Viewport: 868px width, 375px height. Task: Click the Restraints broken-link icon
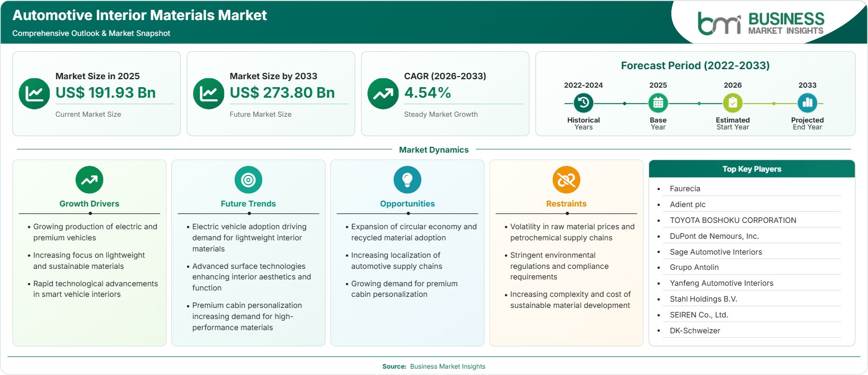pos(566,180)
